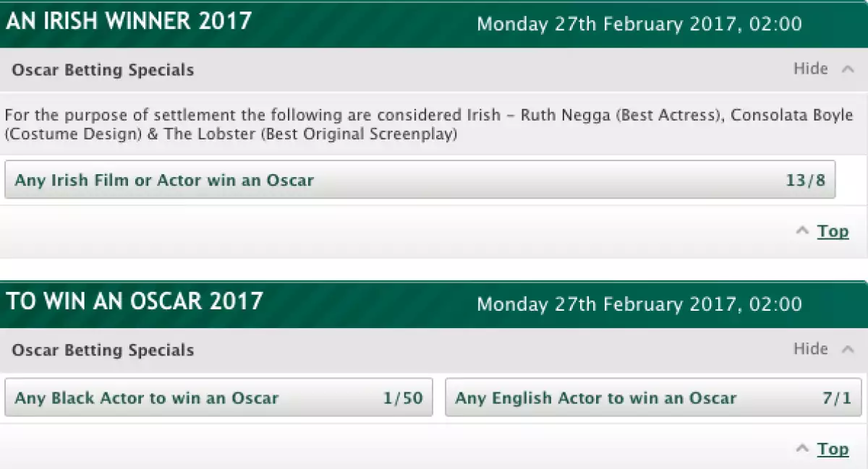868x469 pixels.
Task: Click the settlement rules text mentioning Ruth Negga
Action: pyautogui.click(x=428, y=125)
